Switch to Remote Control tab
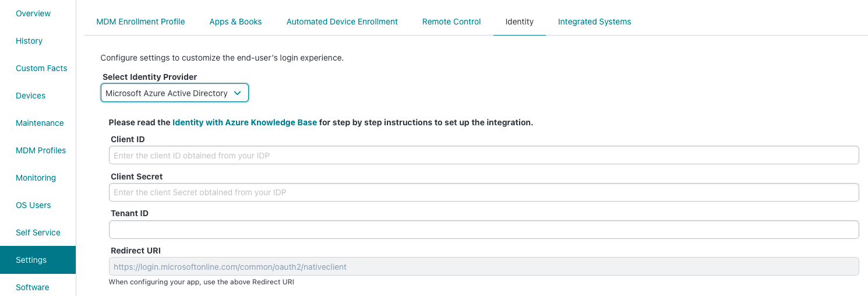Screen dimensions: 868x296 tap(451, 22)
